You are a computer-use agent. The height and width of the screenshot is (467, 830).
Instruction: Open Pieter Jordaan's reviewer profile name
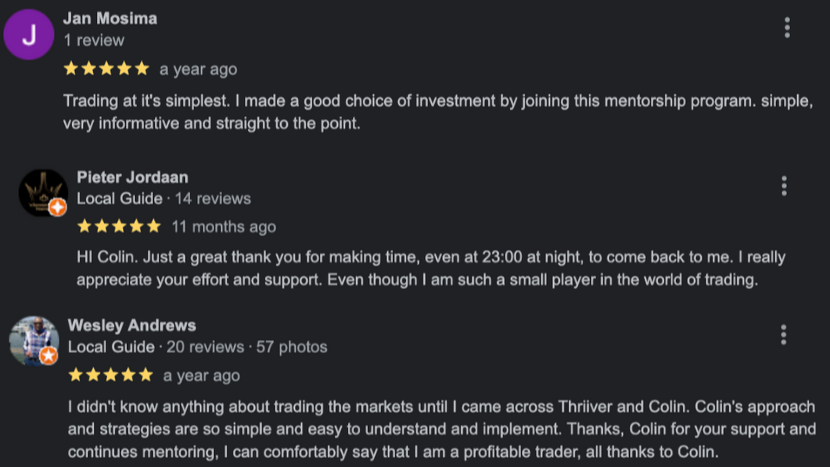132,177
